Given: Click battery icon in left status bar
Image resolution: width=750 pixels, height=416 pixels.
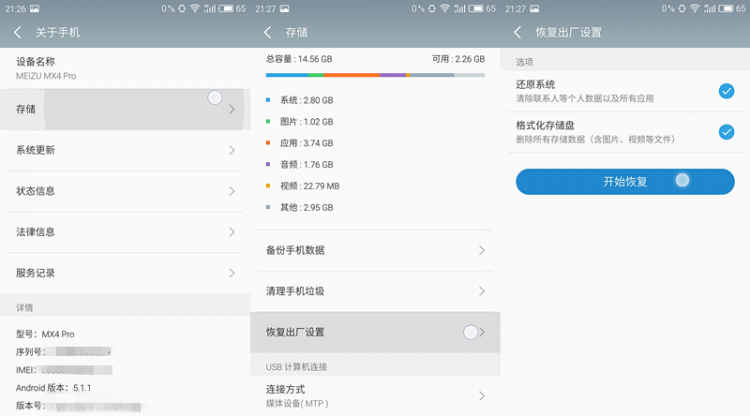Looking at the screenshot, I should 226,9.
